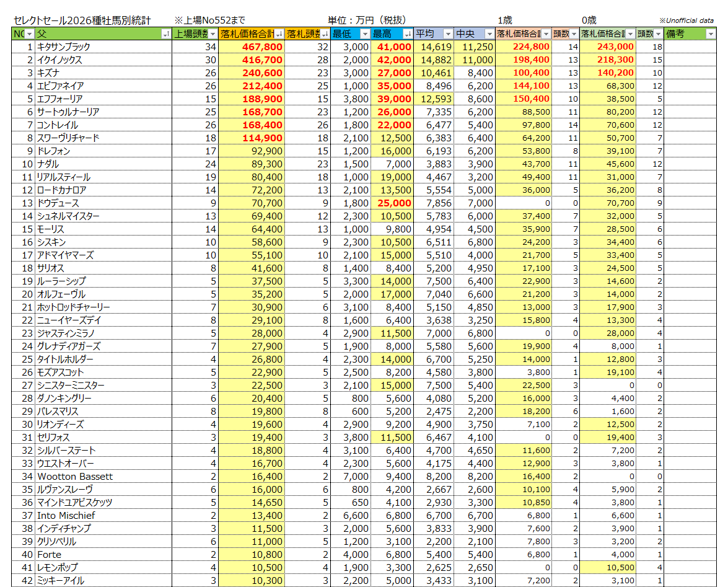Select the グレナディアガーズ cell
The height and width of the screenshot is (587, 728).
click(x=103, y=346)
